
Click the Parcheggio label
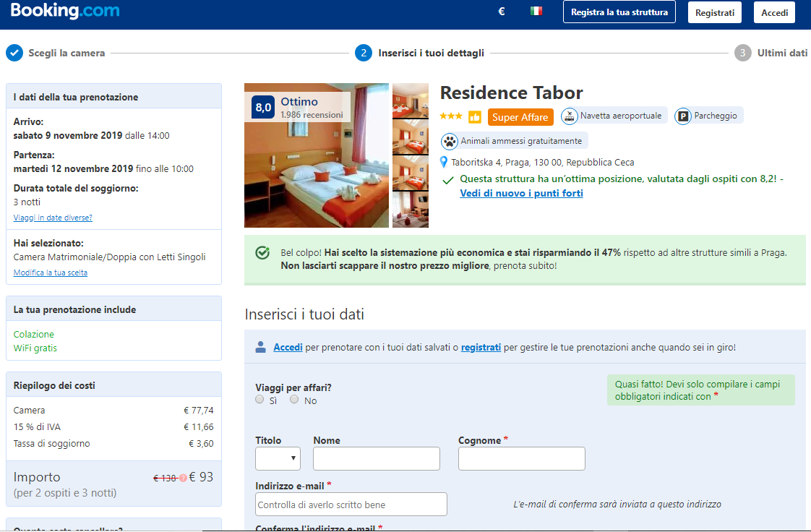click(716, 116)
